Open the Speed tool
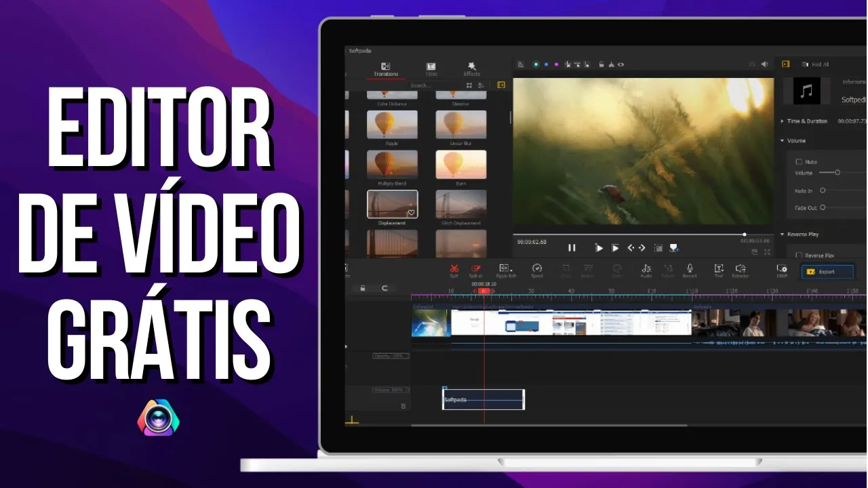 537,270
